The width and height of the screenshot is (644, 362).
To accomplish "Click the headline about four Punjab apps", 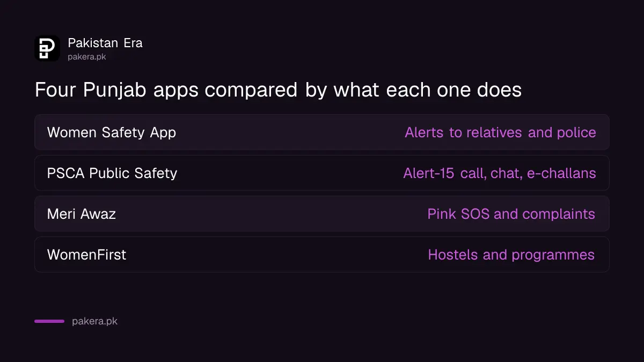I will tap(278, 90).
